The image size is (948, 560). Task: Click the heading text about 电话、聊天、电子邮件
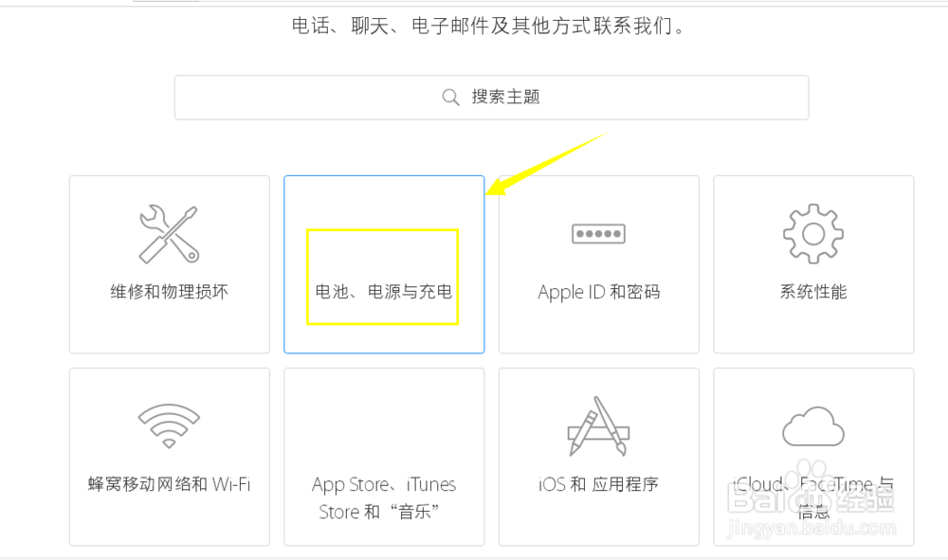click(488, 26)
